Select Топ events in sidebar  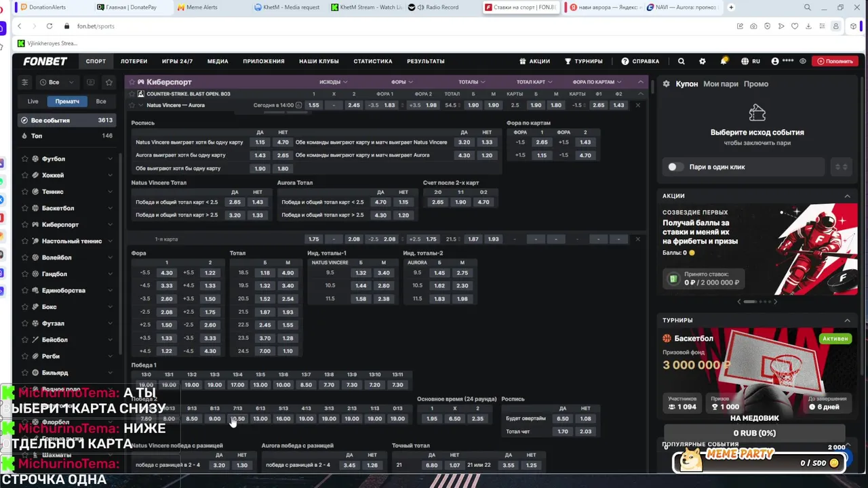pos(67,136)
